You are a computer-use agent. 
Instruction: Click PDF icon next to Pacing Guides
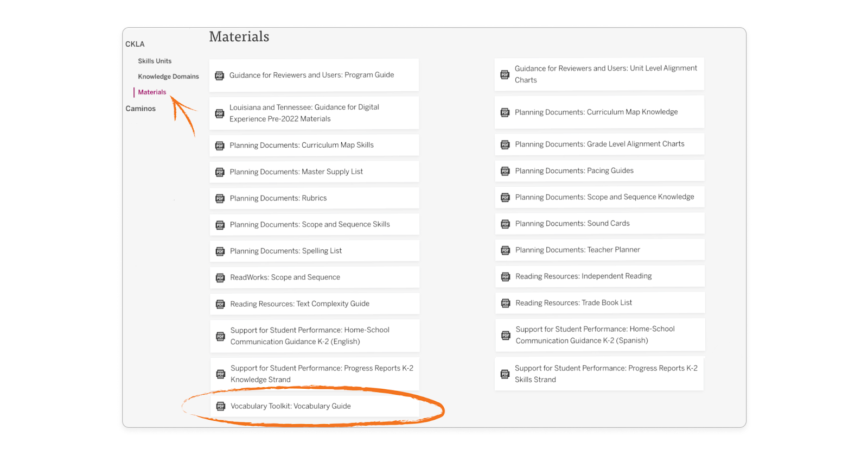click(505, 171)
